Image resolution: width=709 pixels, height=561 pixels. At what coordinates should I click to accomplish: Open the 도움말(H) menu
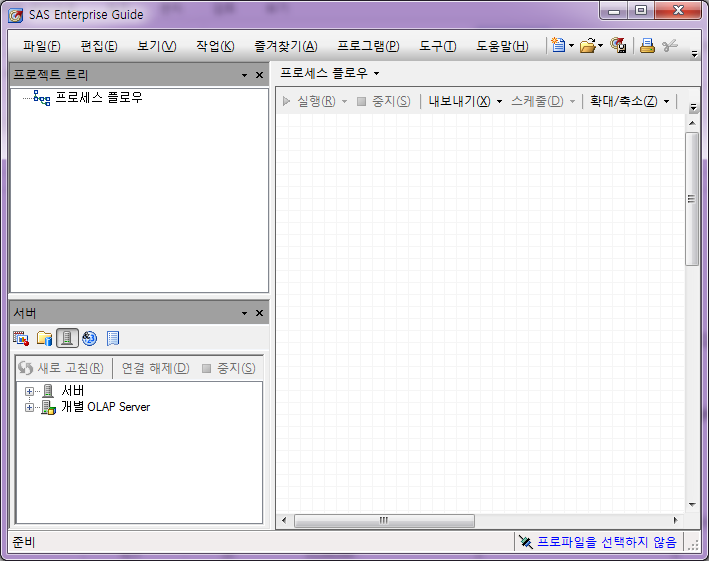(502, 46)
